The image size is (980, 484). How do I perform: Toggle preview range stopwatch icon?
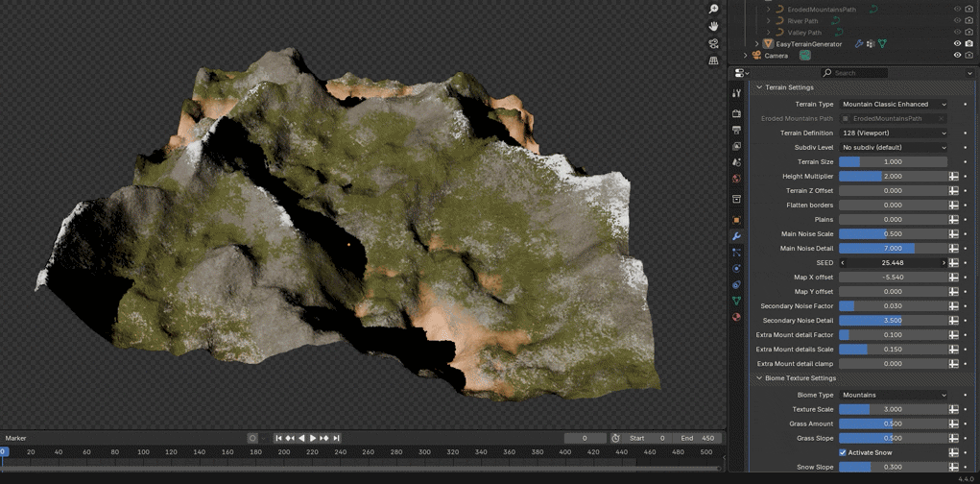(x=615, y=438)
